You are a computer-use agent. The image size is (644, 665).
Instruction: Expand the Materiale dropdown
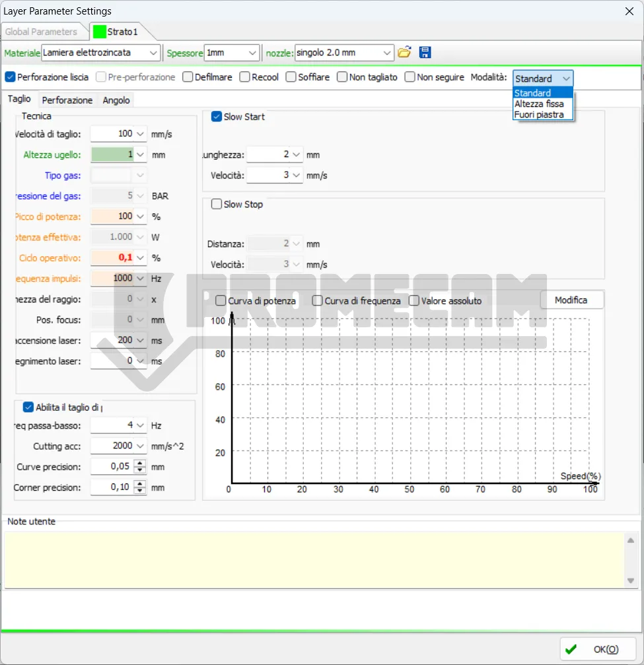point(153,52)
